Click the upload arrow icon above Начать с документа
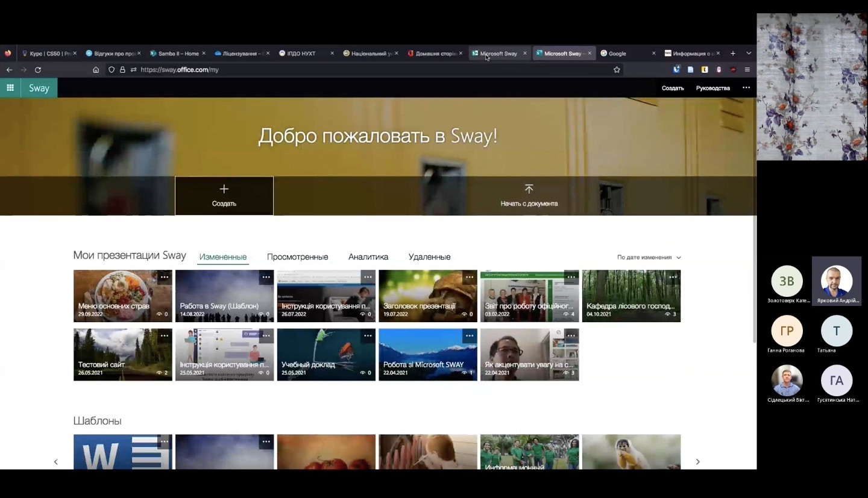Screen dimensions: 868x498 point(529,189)
